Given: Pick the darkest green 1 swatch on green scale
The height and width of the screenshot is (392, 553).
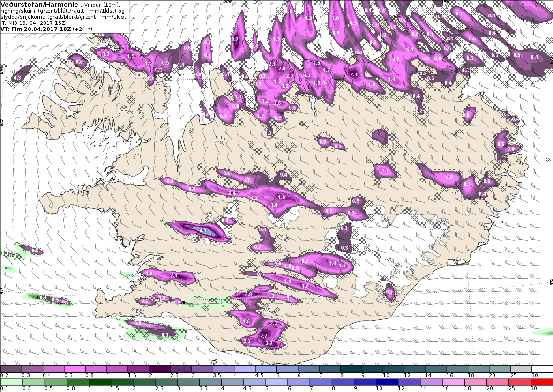Looking at the screenshot, I should coord(100,383).
